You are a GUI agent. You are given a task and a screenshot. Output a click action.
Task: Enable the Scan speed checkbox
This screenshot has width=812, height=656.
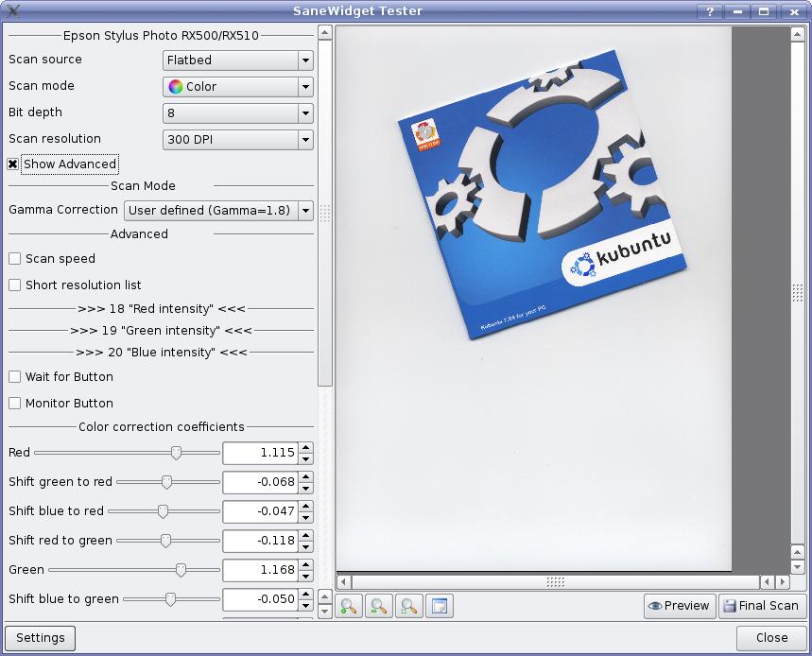click(14, 258)
